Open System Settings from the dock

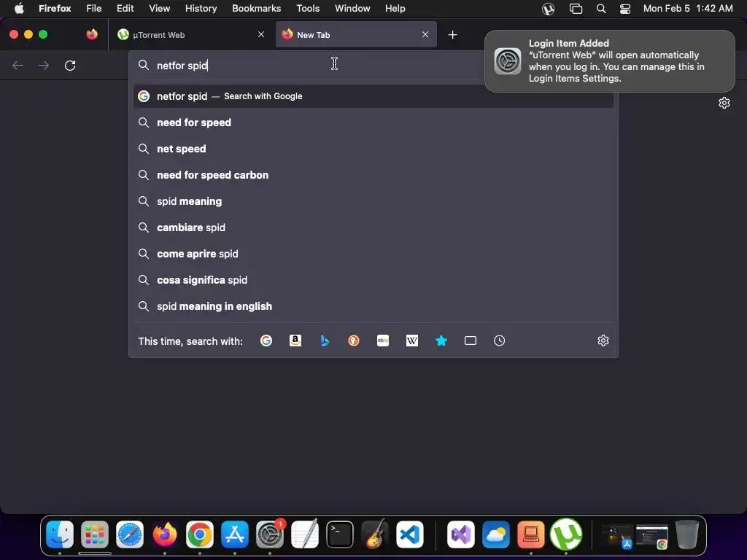pyautogui.click(x=270, y=534)
